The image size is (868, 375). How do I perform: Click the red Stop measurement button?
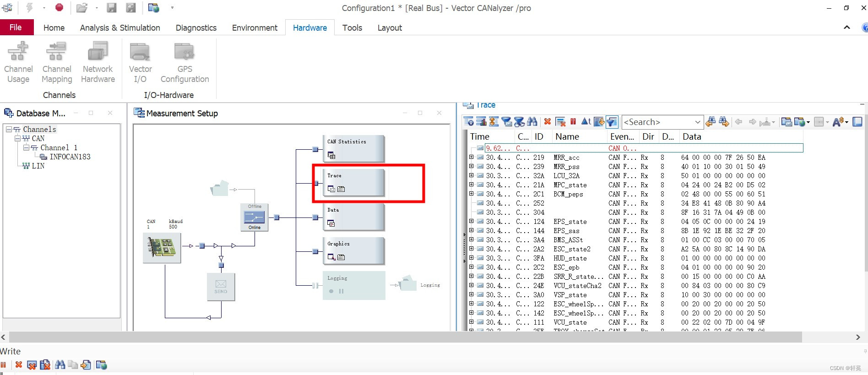[x=59, y=7]
